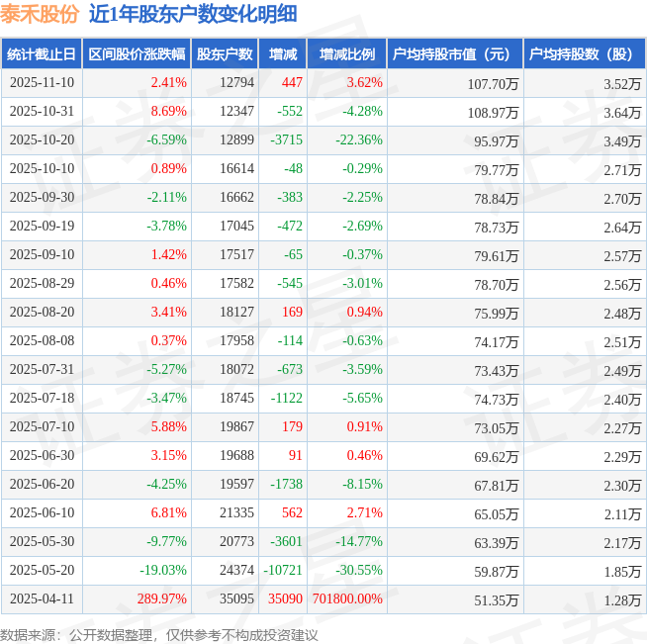Click the date cell 2025-06-30
Viewport: 647px width, 644px height.
pyautogui.click(x=43, y=455)
